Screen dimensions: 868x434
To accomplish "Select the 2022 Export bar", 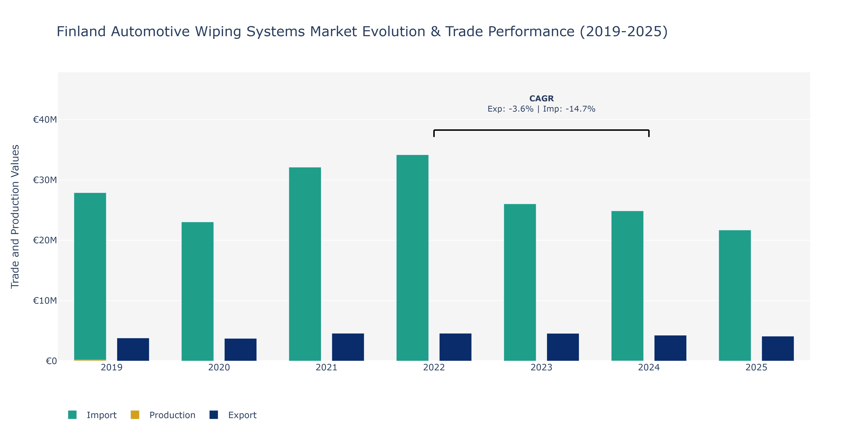I will tap(456, 347).
